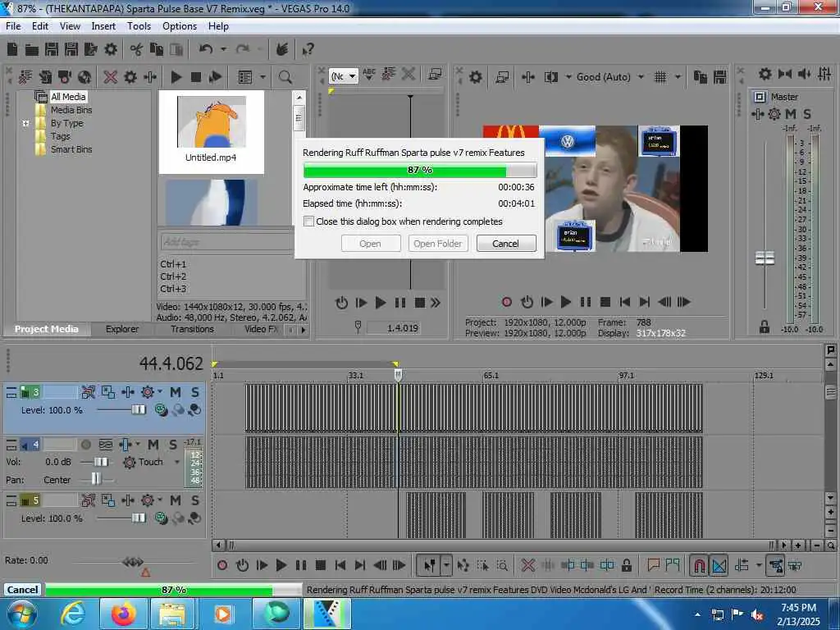The width and height of the screenshot is (840, 630).
Task: Toggle the Enable Snapping magnet button
Action: point(699,565)
